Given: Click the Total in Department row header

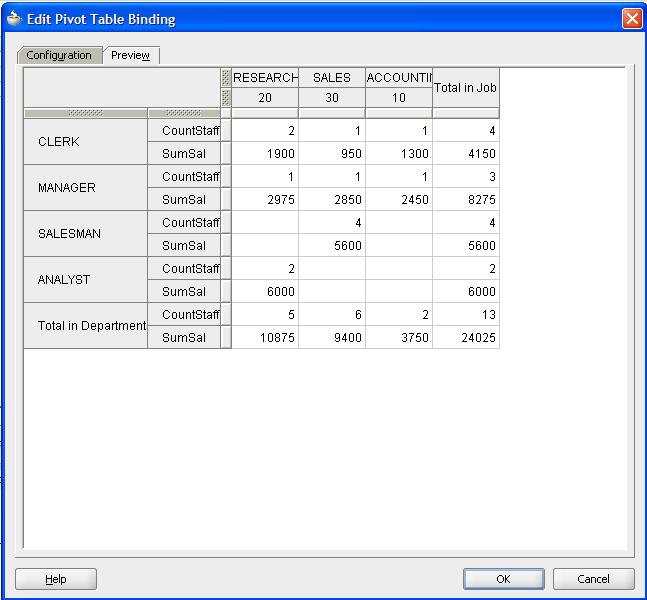Looking at the screenshot, I should click(x=85, y=326).
